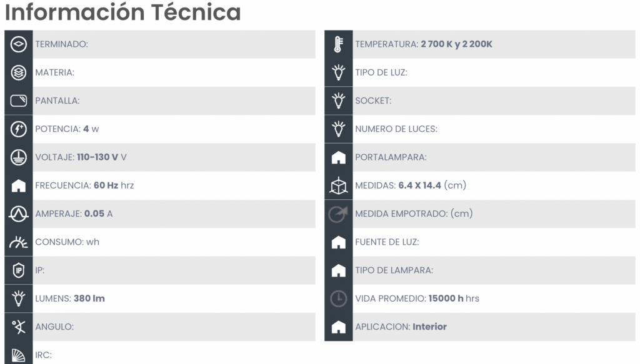
Task: Click the TERMINADO finish icon
Action: [x=18, y=44]
